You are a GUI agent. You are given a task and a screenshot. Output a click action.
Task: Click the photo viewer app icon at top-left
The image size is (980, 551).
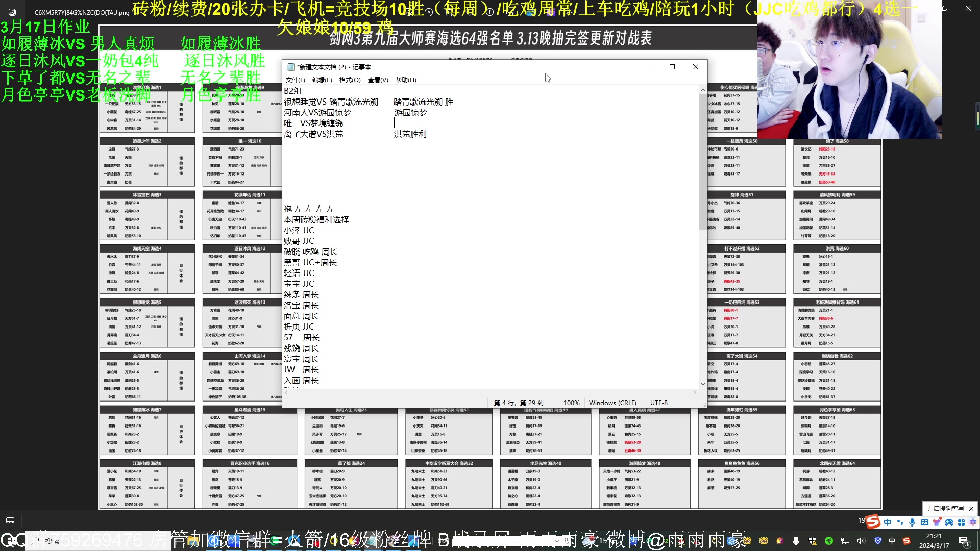[12, 12]
